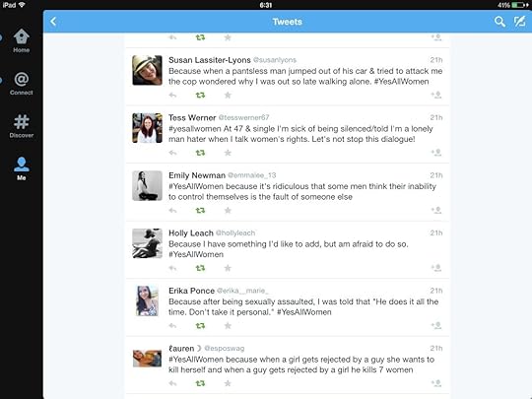Open the @tesswerner67 profile handle
Image resolution: width=532 pixels, height=399 pixels.
243,118
